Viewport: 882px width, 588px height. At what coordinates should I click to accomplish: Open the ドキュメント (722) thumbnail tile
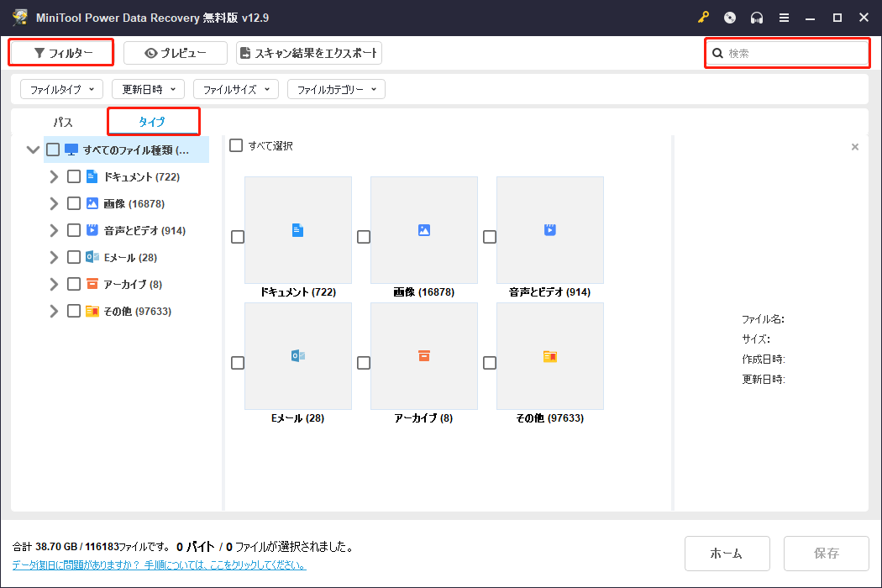(x=298, y=230)
